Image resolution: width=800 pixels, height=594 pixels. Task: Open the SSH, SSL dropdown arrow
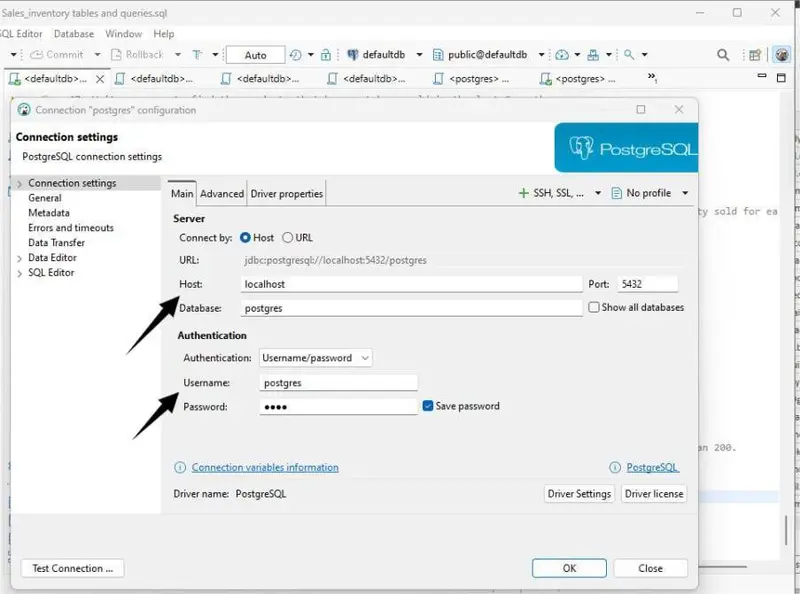[x=598, y=193]
